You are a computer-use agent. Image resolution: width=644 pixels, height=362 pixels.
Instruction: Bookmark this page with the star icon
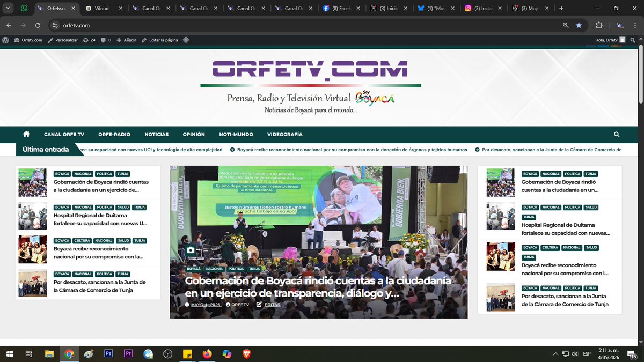click(x=579, y=25)
